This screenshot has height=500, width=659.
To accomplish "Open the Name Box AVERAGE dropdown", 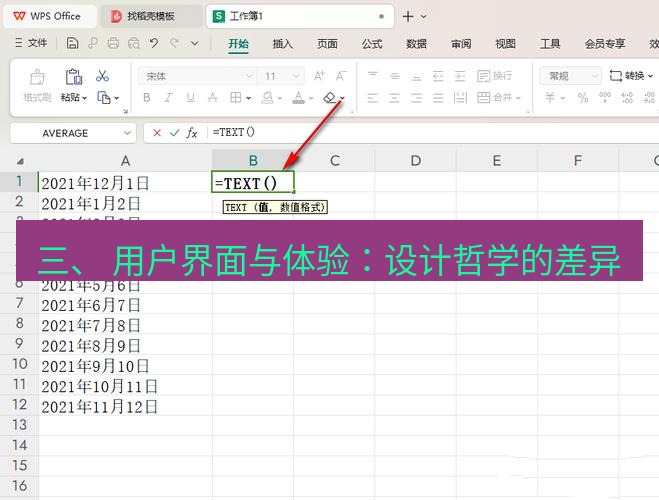I will 127,133.
